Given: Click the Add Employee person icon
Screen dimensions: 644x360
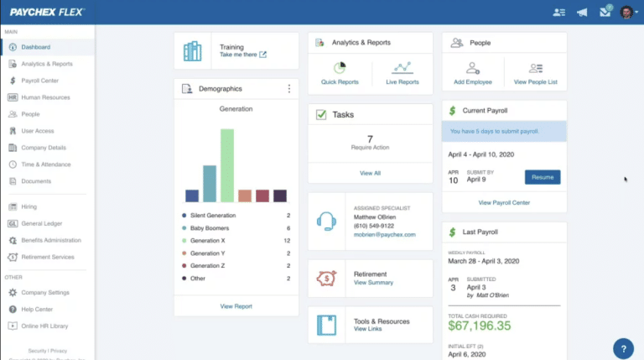Looking at the screenshot, I should click(x=473, y=68).
